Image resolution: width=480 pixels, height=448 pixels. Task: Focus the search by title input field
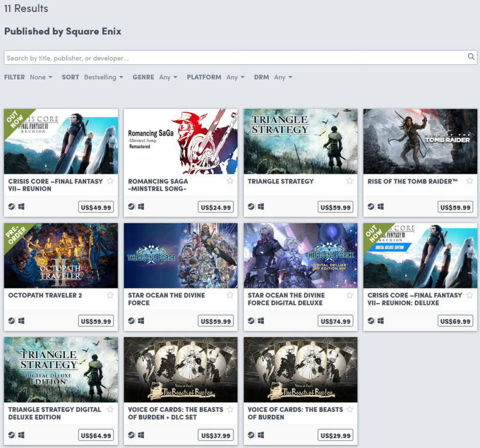coord(241,58)
